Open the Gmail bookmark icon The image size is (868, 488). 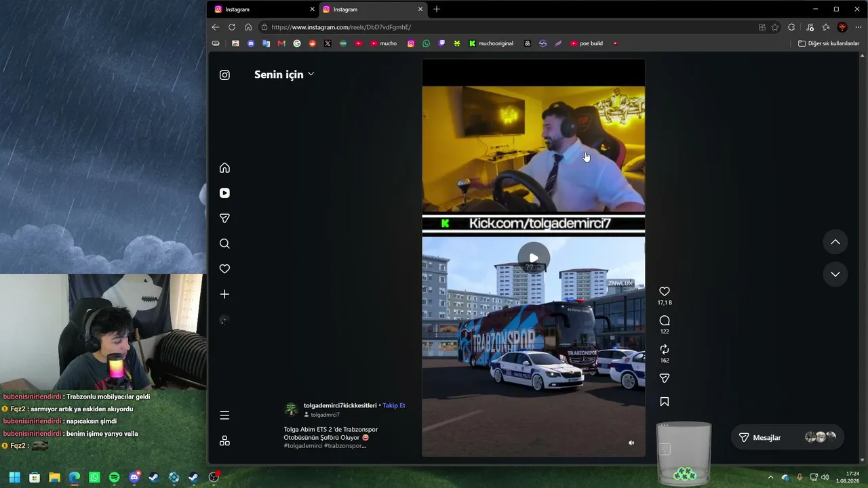pos(281,43)
